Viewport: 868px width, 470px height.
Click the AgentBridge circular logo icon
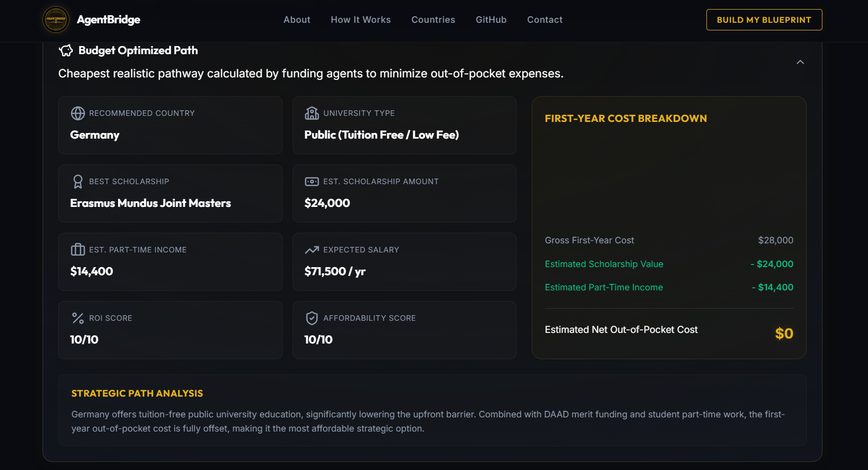[x=56, y=20]
